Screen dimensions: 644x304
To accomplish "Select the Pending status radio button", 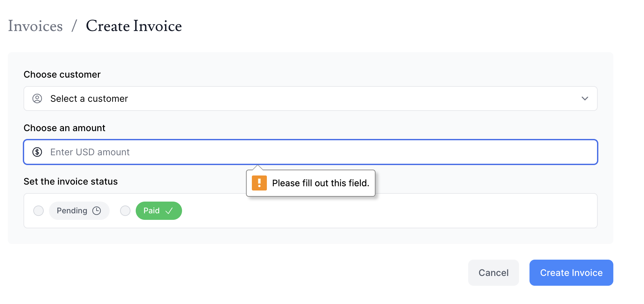I will click(38, 211).
